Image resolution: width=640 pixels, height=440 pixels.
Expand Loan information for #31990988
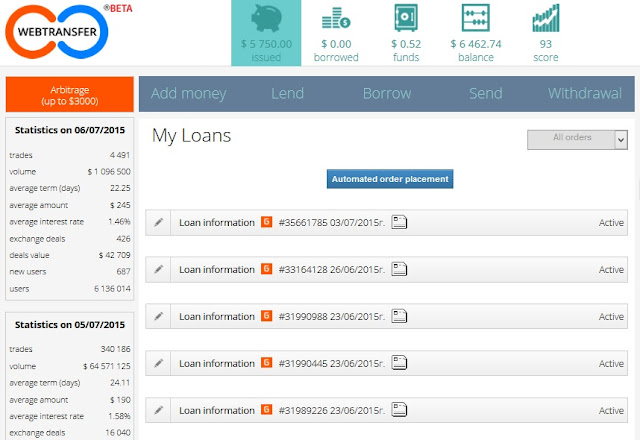[217, 316]
